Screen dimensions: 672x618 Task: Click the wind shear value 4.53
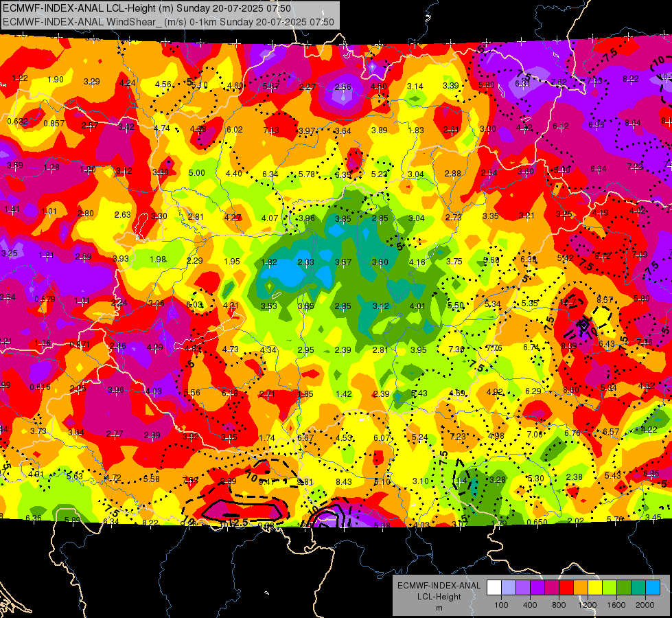click(x=344, y=438)
